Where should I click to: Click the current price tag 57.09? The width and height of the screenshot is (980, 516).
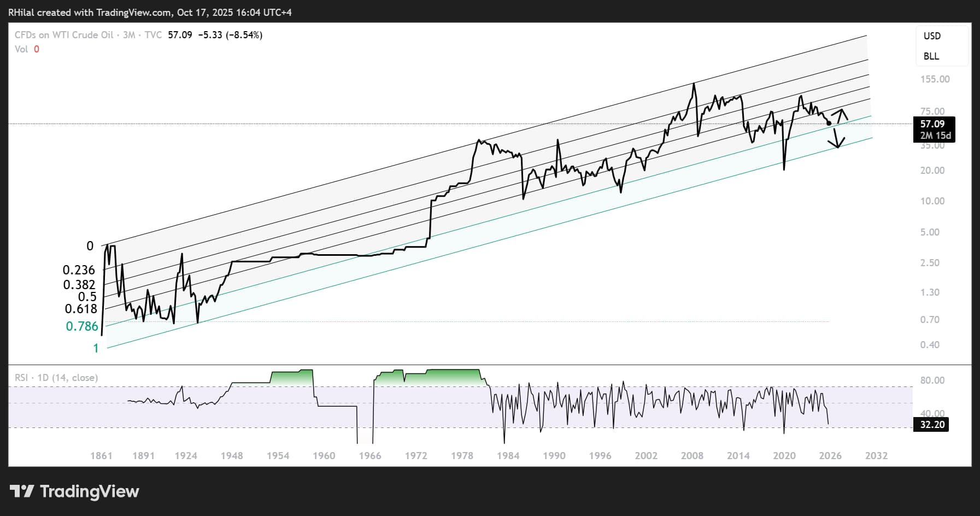[932, 124]
